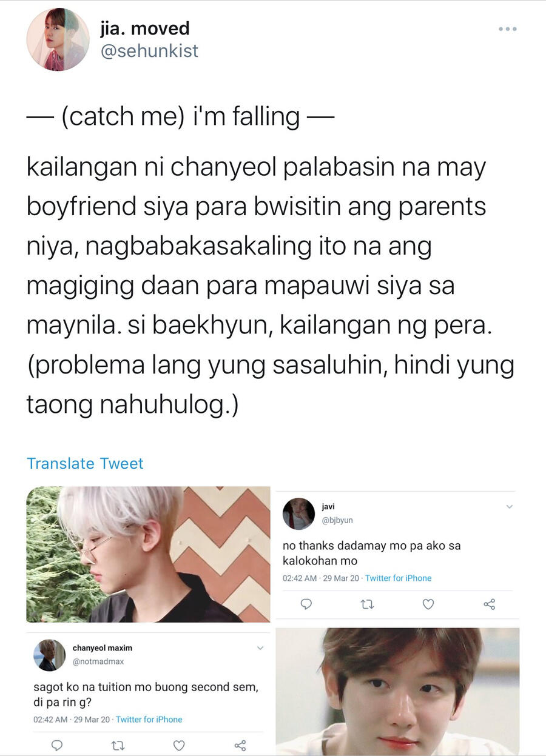Open the three-dot more options menu
The width and height of the screenshot is (546, 756).
click(x=507, y=29)
